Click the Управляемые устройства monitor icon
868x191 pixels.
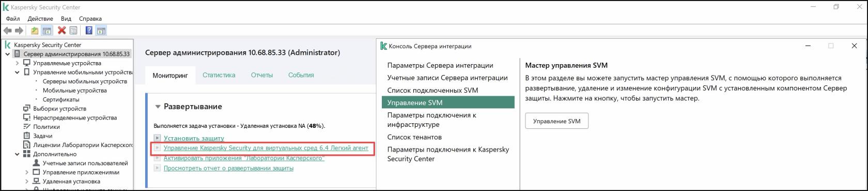(x=27, y=63)
